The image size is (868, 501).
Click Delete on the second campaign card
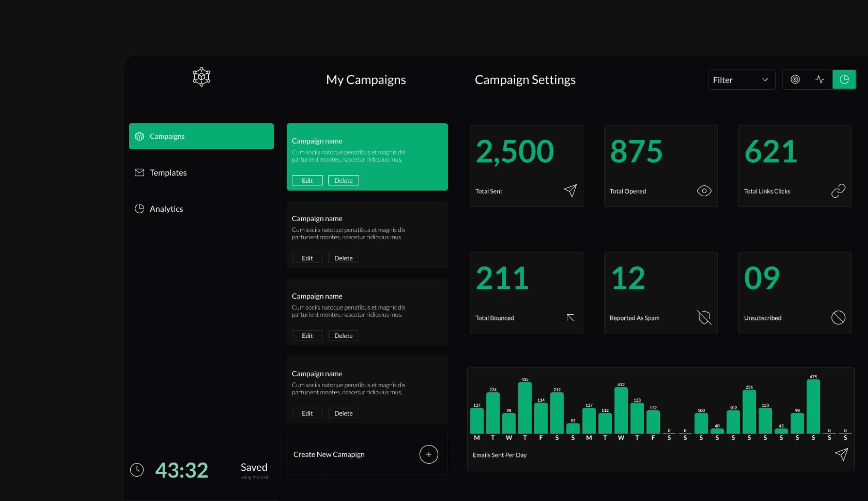pyautogui.click(x=343, y=258)
